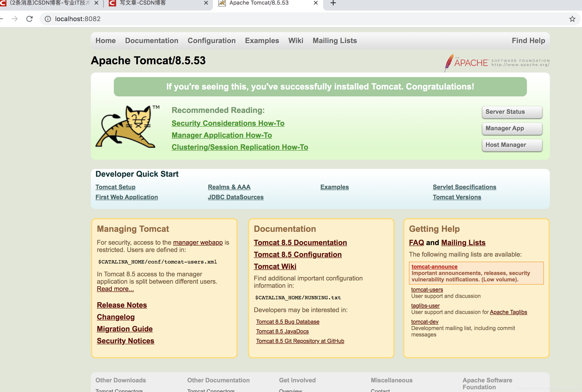Click the site info icon in address bar

tap(48, 19)
